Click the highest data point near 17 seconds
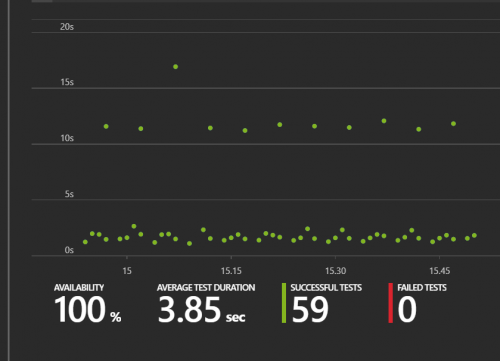The image size is (500, 361). point(175,67)
